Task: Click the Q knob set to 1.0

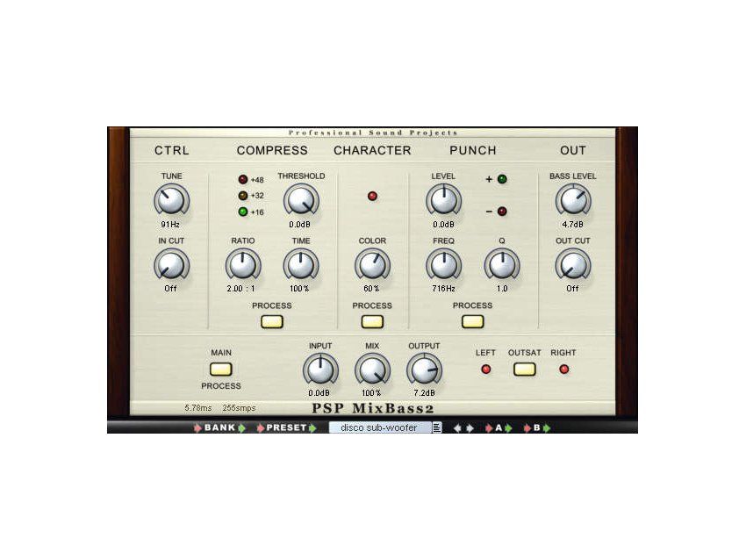Action: pyautogui.click(x=502, y=265)
